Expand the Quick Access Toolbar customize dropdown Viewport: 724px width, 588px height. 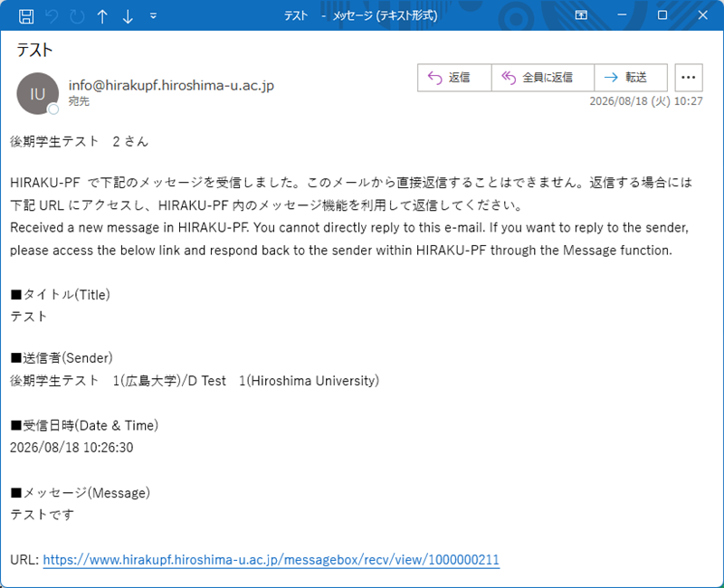[x=153, y=16]
